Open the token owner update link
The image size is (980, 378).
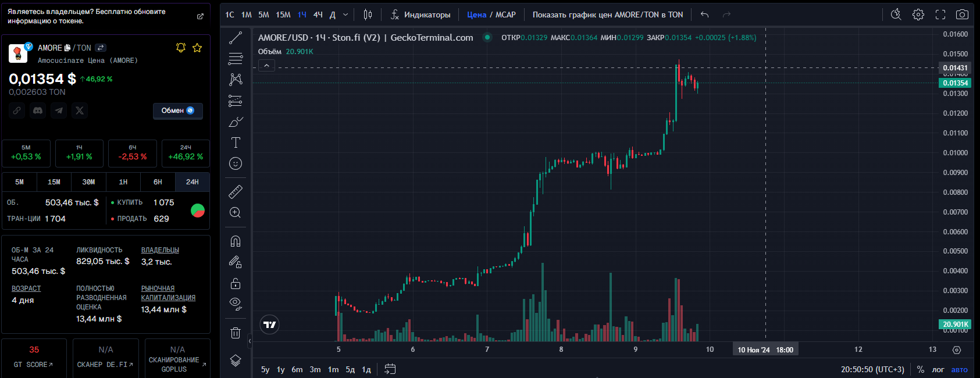click(x=200, y=16)
